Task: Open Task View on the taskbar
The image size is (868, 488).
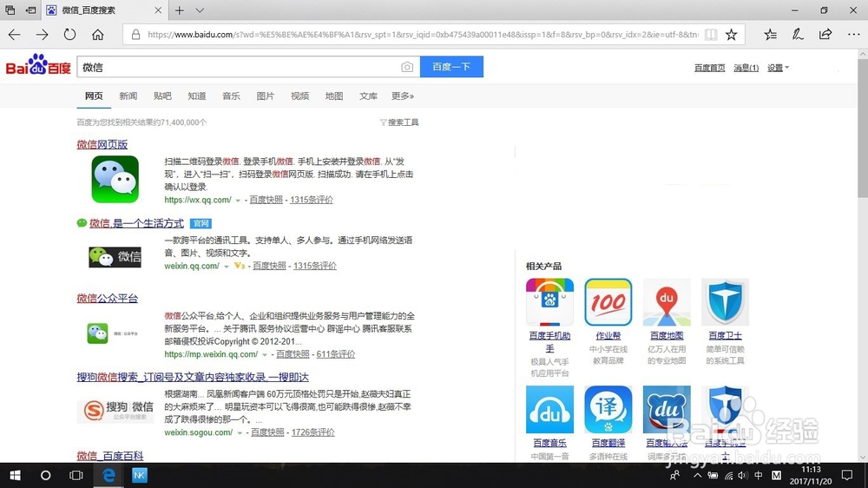Action: [x=76, y=475]
